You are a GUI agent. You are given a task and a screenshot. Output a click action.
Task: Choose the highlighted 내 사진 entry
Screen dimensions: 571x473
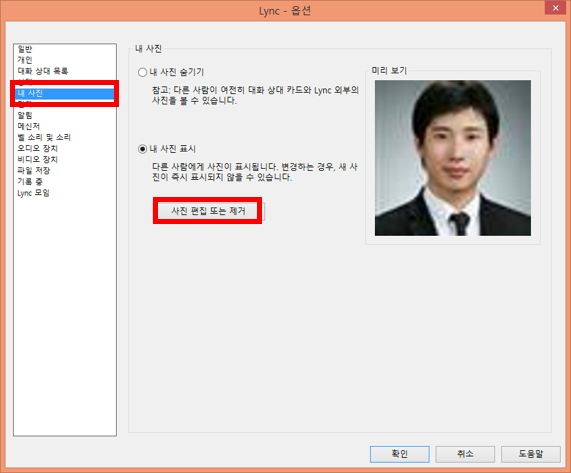[64, 93]
